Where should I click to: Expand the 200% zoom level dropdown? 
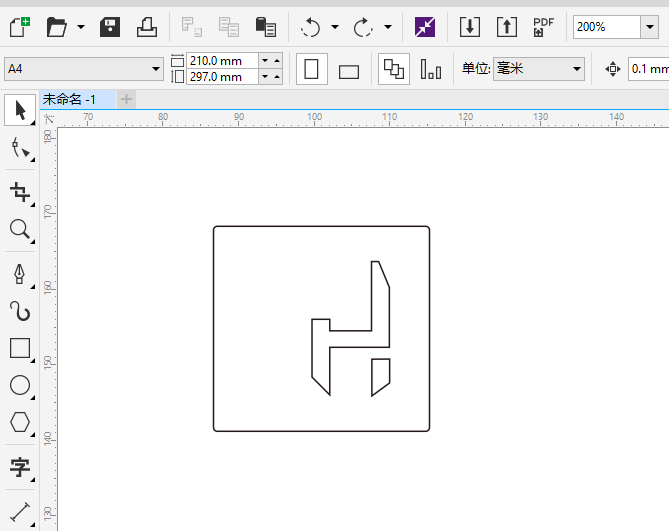[x=648, y=27]
